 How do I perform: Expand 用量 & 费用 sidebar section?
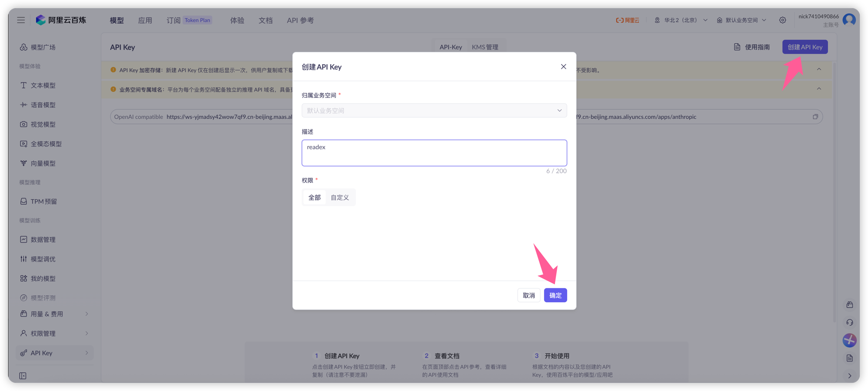54,314
